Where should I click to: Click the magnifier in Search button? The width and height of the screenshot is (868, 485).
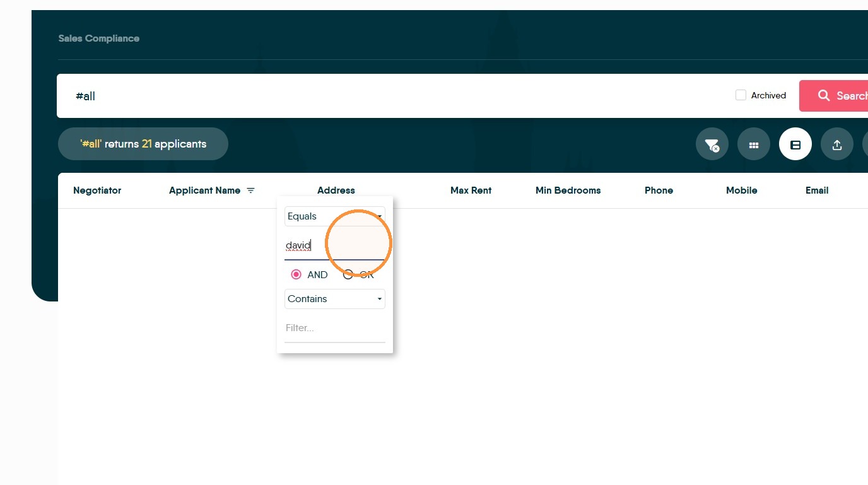click(x=824, y=96)
